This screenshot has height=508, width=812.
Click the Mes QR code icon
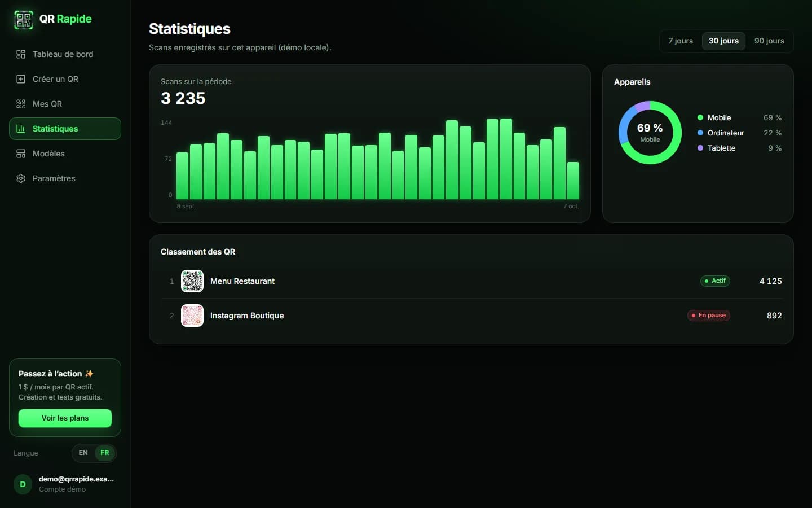pos(21,104)
